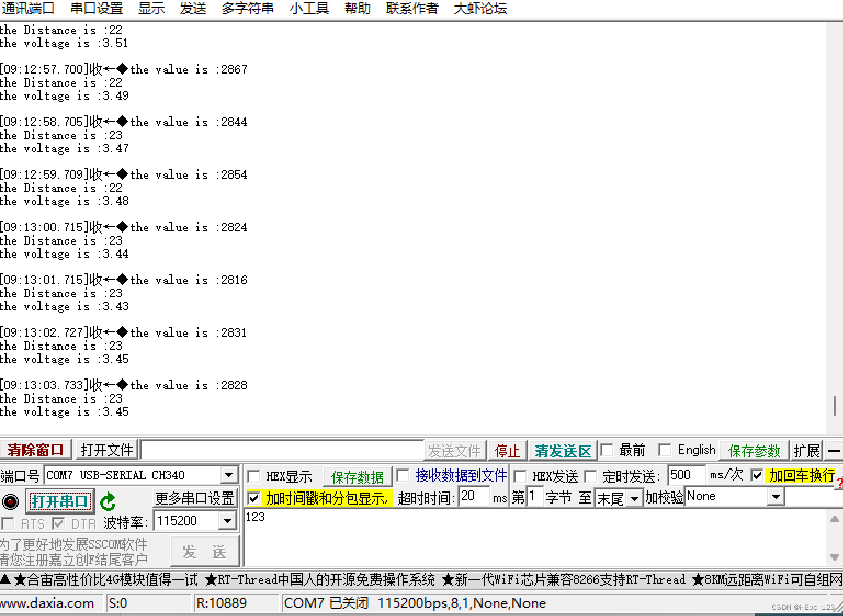Click log line 'the value is :2844'
The width and height of the screenshot is (843, 616).
coord(189,122)
